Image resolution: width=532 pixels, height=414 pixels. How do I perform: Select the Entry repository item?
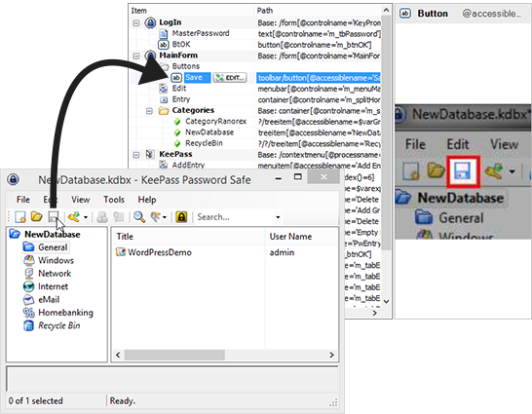(x=181, y=99)
